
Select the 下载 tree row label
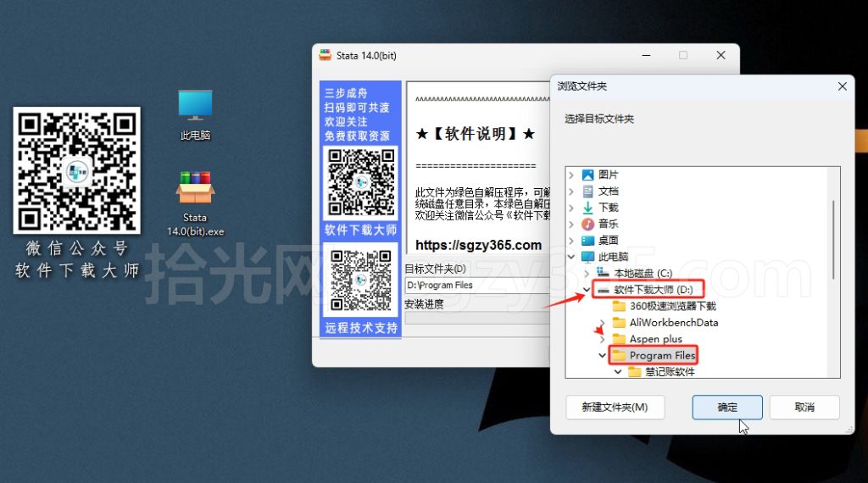tap(608, 208)
